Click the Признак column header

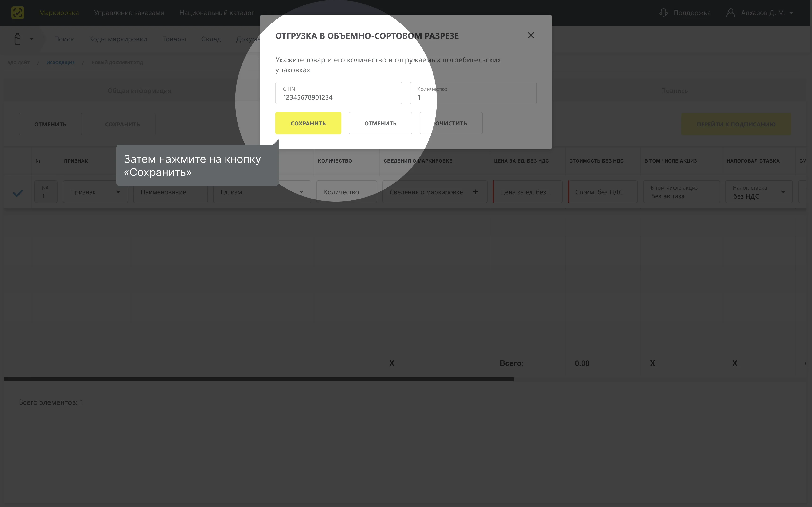(76, 161)
